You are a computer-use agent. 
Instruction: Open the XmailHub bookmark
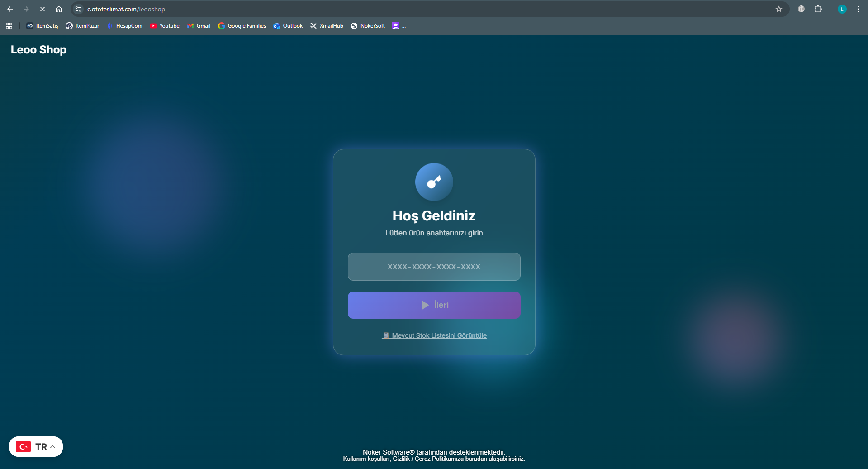[x=327, y=26]
